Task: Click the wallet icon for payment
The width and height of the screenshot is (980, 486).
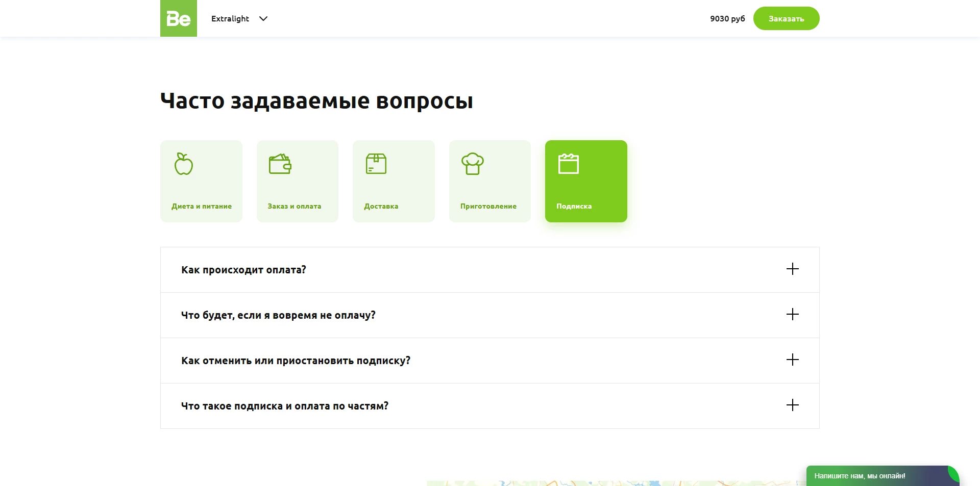Action: (280, 164)
